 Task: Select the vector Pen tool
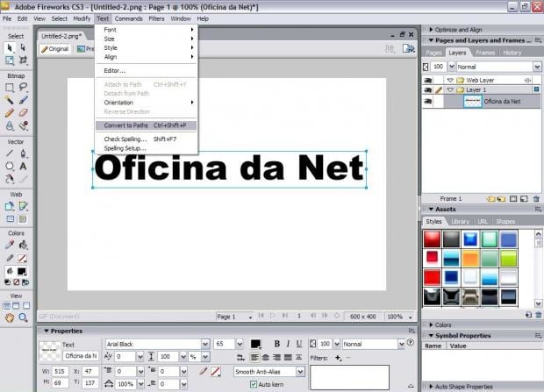coord(23,153)
